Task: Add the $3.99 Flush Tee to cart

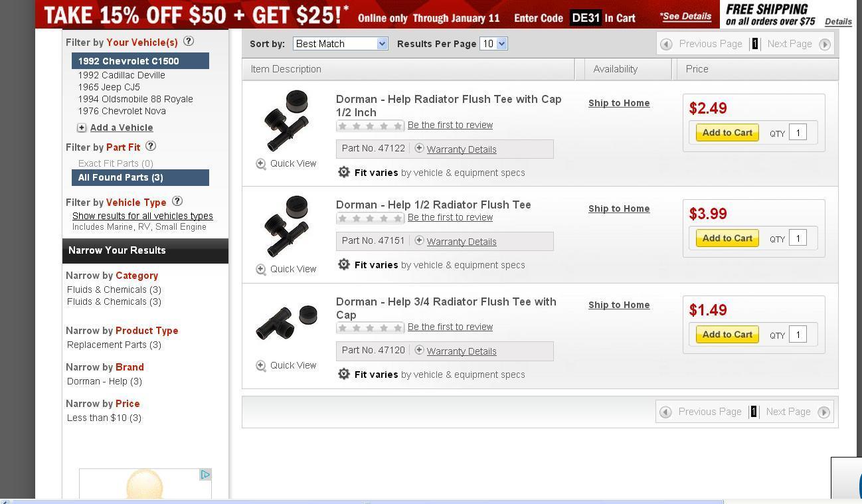Action: [727, 238]
